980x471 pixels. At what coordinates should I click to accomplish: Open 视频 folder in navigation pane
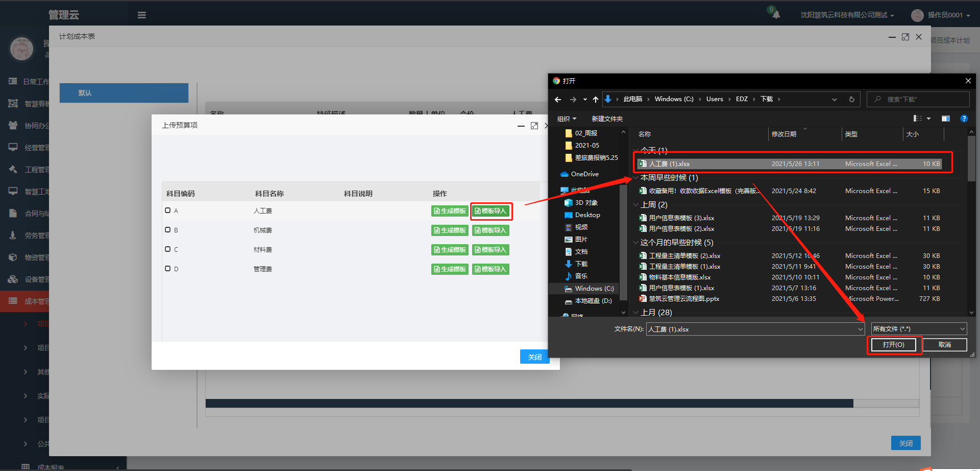click(576, 227)
